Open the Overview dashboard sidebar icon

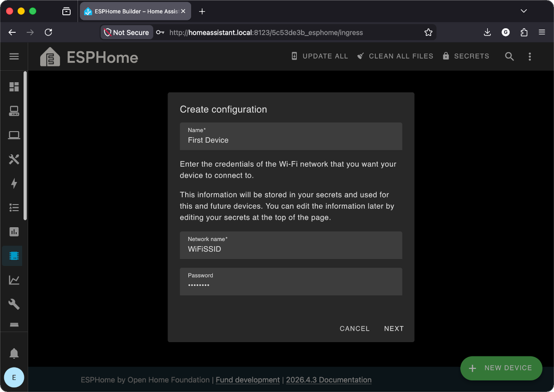click(14, 87)
